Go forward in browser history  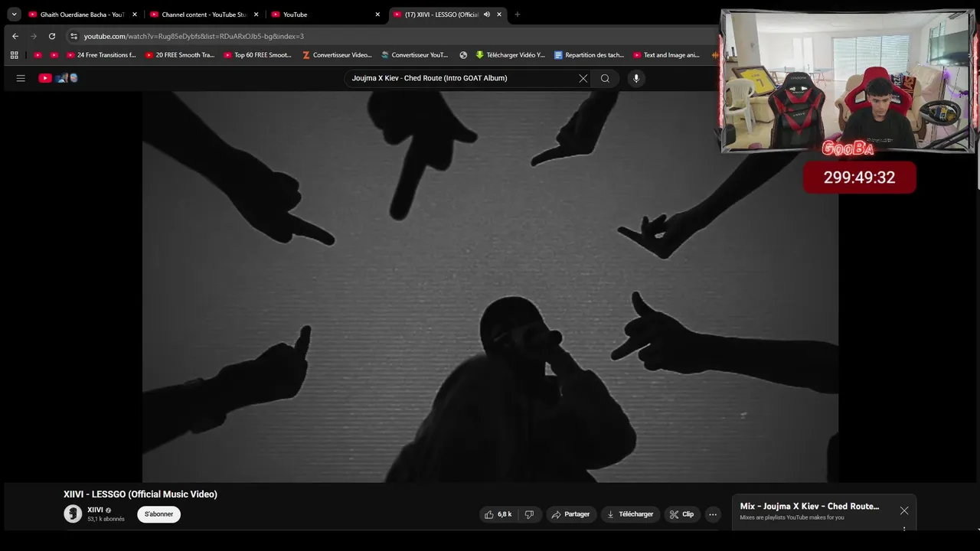[x=34, y=36]
